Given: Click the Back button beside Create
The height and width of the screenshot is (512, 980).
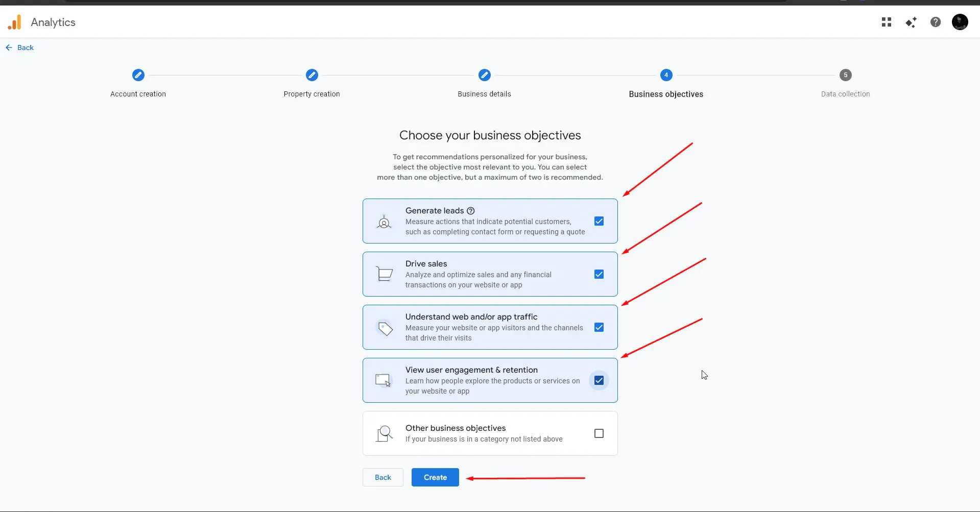Looking at the screenshot, I should [383, 477].
